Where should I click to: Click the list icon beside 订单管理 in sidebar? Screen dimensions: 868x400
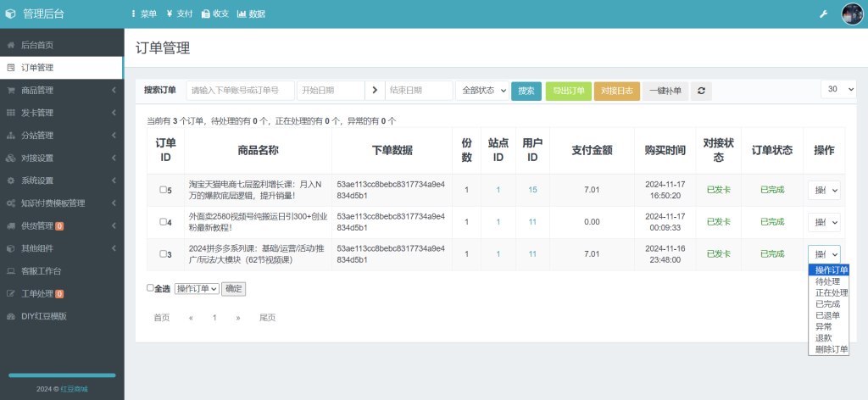pyautogui.click(x=10, y=68)
